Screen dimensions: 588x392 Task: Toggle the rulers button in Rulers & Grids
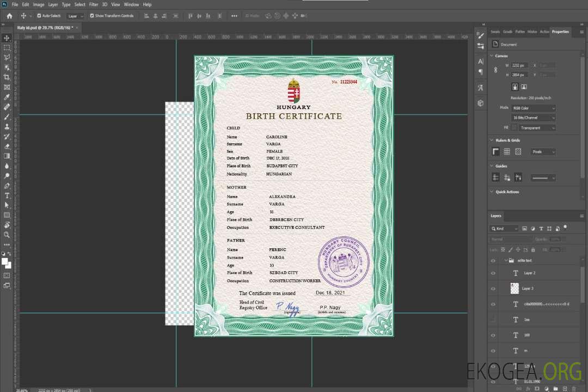coord(496,151)
